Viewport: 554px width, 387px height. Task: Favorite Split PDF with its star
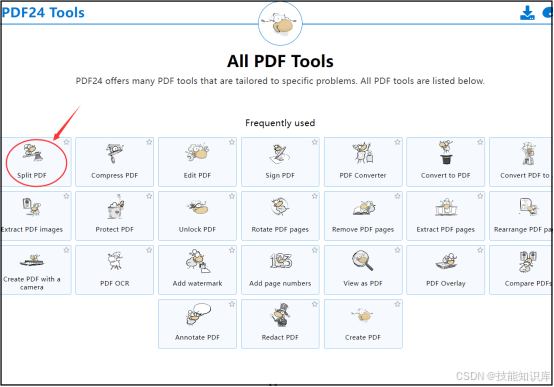point(66,142)
